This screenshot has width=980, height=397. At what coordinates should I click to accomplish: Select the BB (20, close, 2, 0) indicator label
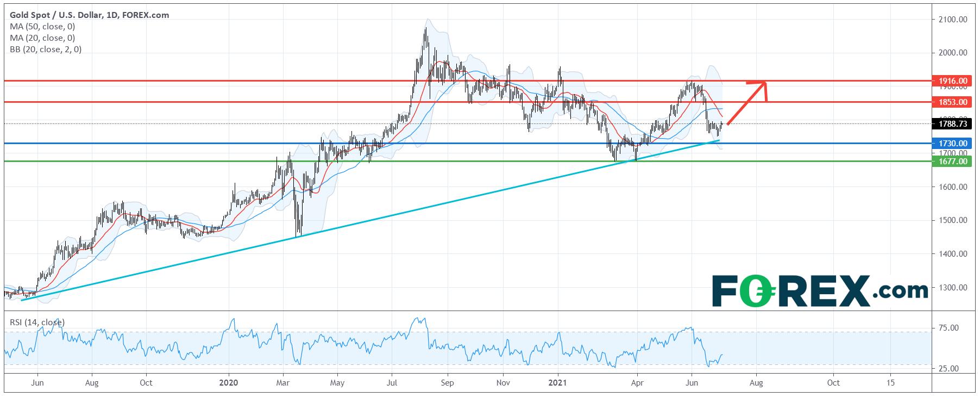tap(46, 49)
